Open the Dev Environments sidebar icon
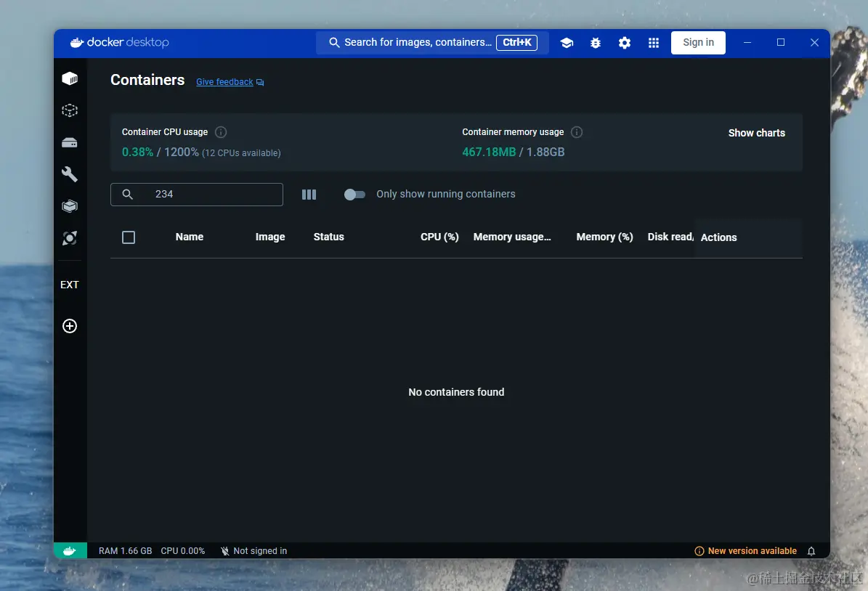The image size is (868, 591). point(70,206)
